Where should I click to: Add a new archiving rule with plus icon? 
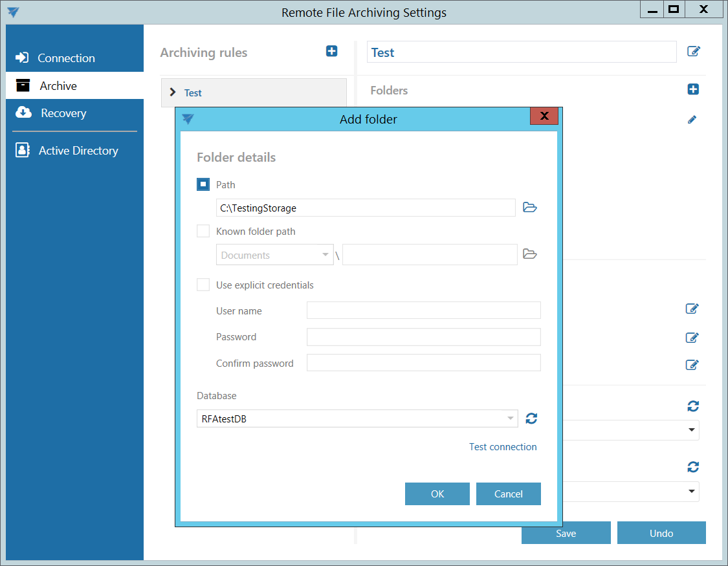click(331, 51)
